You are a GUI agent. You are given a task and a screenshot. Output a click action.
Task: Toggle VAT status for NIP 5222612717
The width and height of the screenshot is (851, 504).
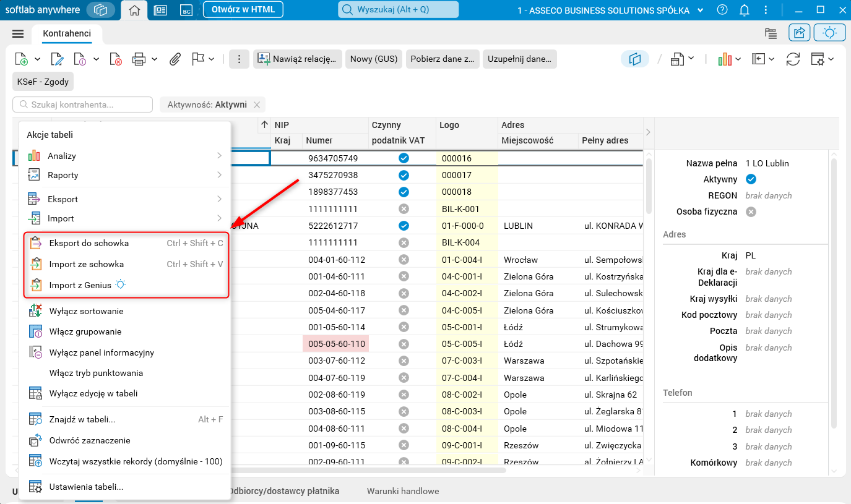(404, 226)
